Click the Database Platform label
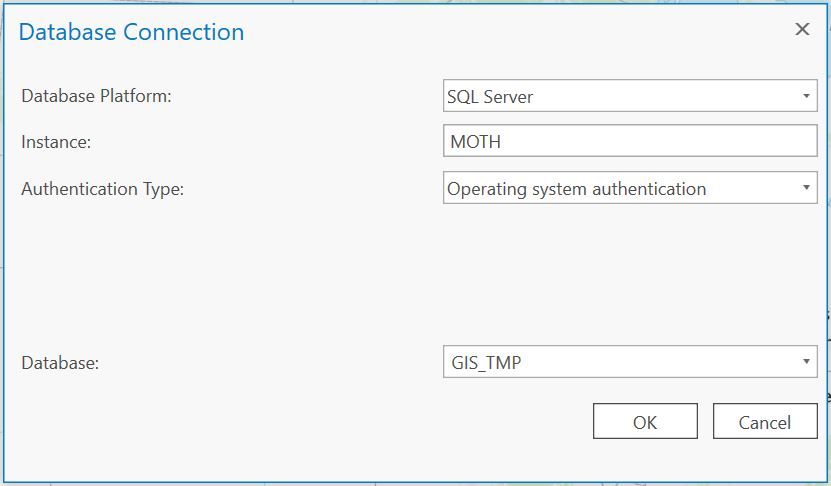The image size is (831, 486). pos(96,97)
